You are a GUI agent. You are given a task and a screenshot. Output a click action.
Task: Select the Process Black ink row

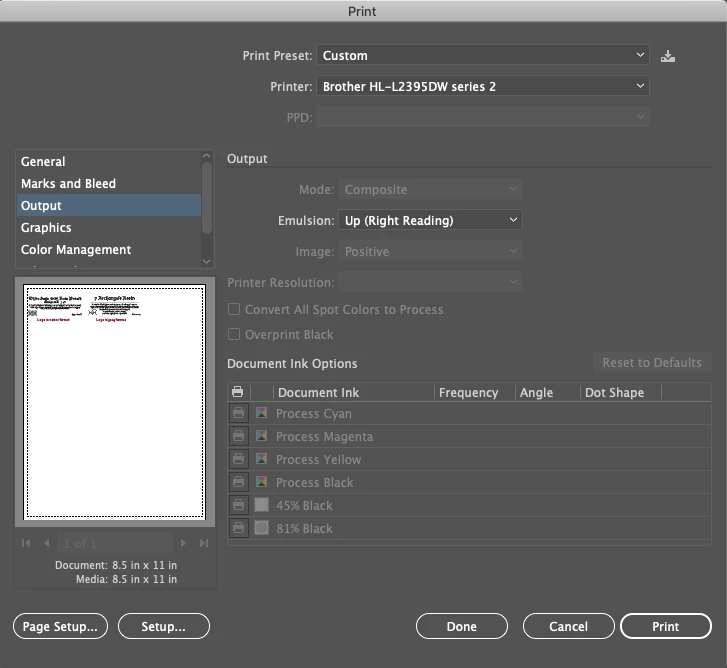coord(469,482)
